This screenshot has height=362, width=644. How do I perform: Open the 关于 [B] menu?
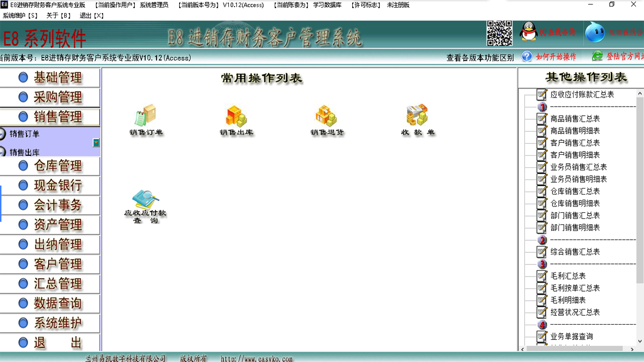pos(59,16)
